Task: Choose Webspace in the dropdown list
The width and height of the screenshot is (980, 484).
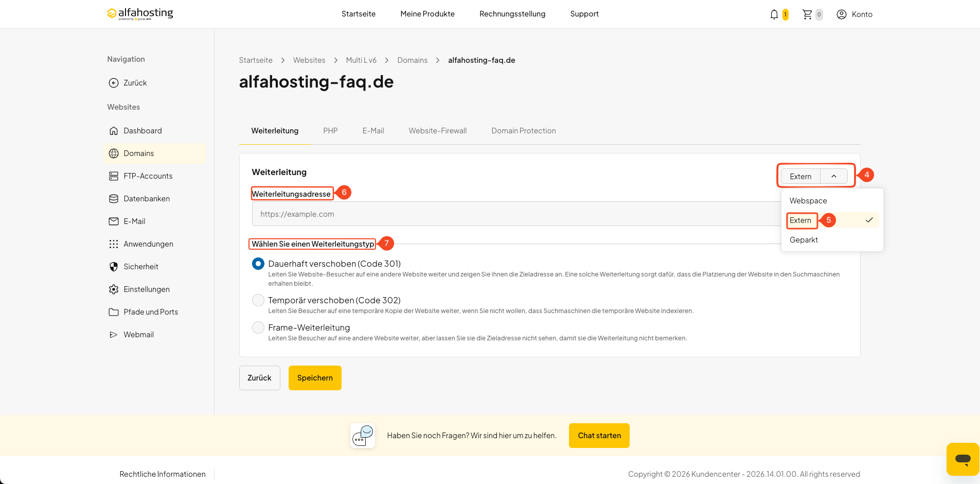Action: tap(832, 201)
